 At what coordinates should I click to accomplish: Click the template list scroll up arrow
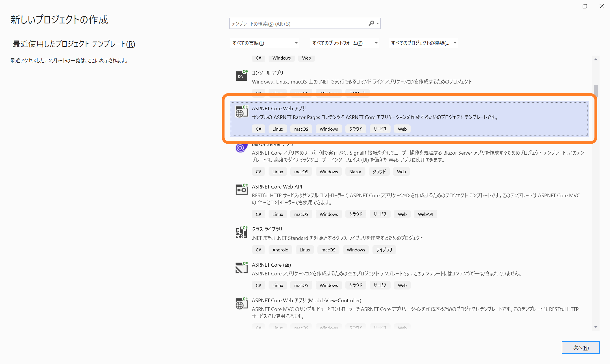[x=596, y=59]
